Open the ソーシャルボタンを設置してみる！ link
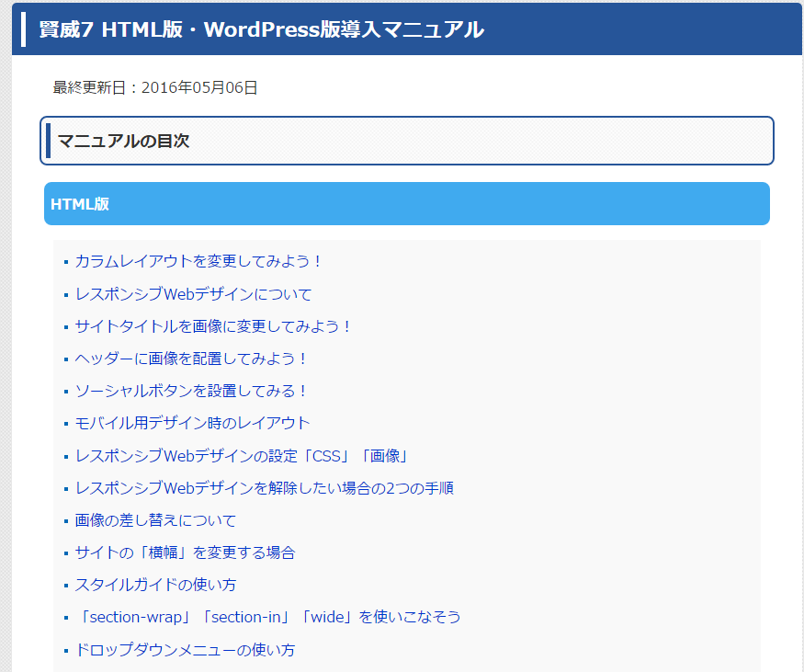Image resolution: width=804 pixels, height=672 pixels. pyautogui.click(x=191, y=391)
